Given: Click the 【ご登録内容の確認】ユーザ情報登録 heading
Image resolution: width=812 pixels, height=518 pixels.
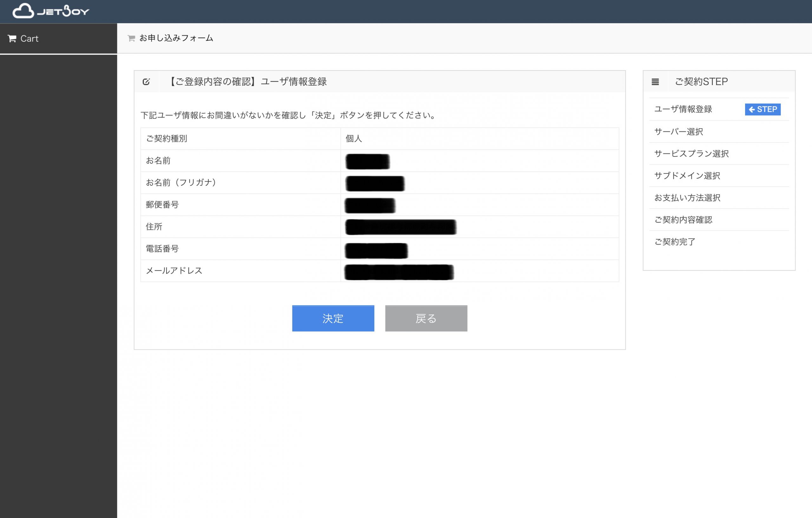Looking at the screenshot, I should pos(247,81).
